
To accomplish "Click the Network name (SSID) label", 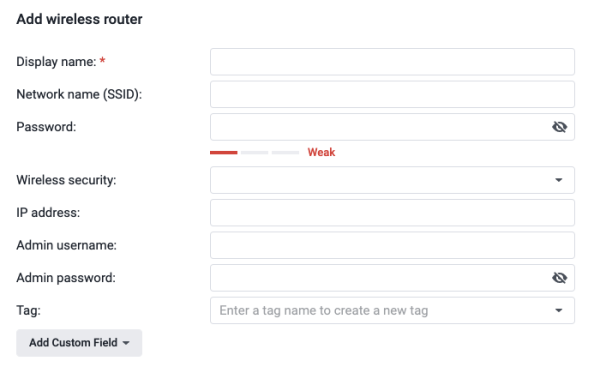I will [79, 94].
